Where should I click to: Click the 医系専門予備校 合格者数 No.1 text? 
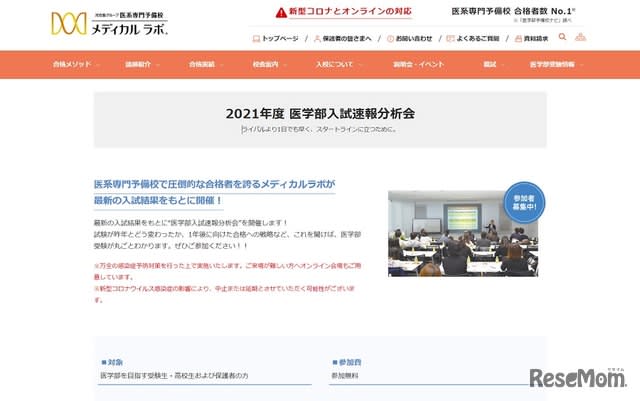513,11
